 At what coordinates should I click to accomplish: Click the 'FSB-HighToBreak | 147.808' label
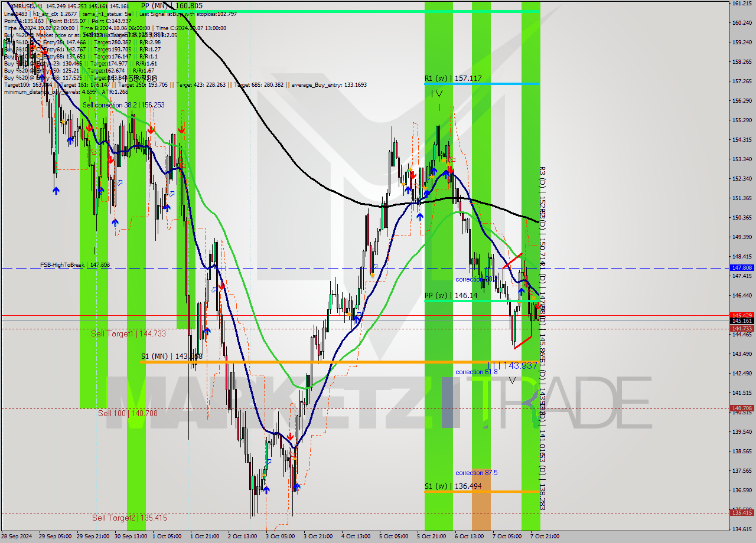click(x=75, y=265)
